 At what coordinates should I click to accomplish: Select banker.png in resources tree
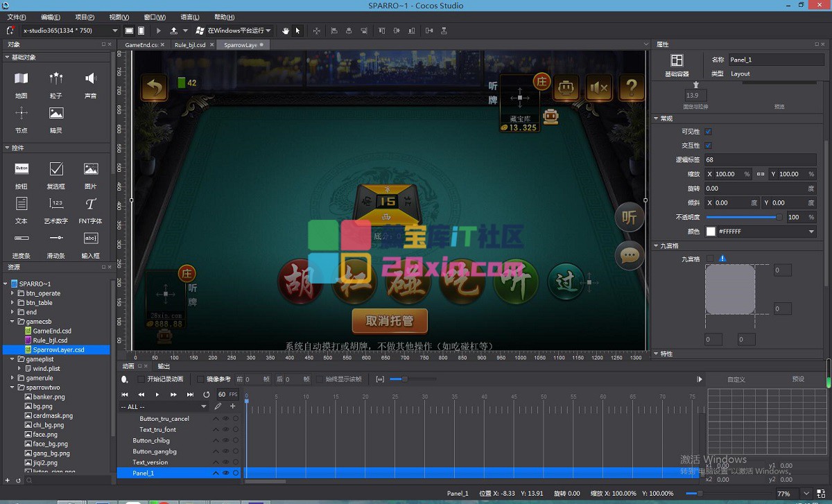pyautogui.click(x=49, y=397)
